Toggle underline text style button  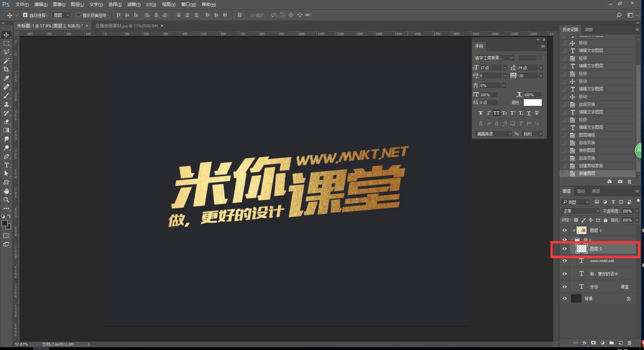pyautogui.click(x=529, y=113)
